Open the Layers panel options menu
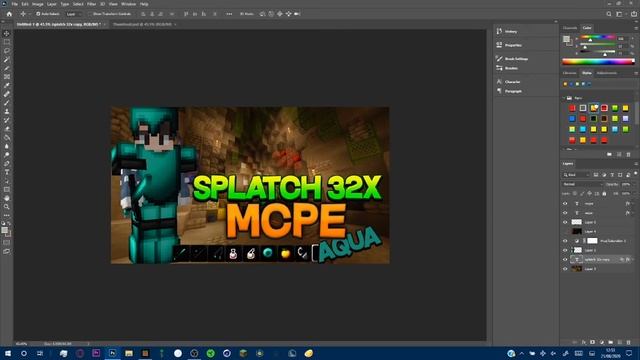Screen dimensions: 640x360 tap(636, 164)
